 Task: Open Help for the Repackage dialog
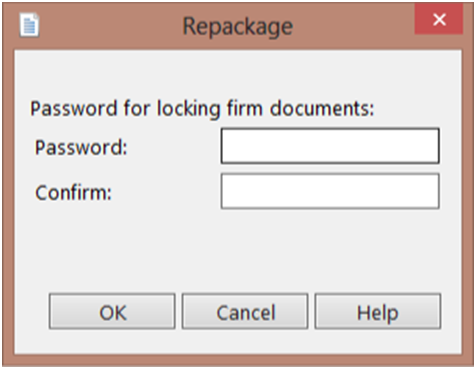pyautogui.click(x=378, y=311)
